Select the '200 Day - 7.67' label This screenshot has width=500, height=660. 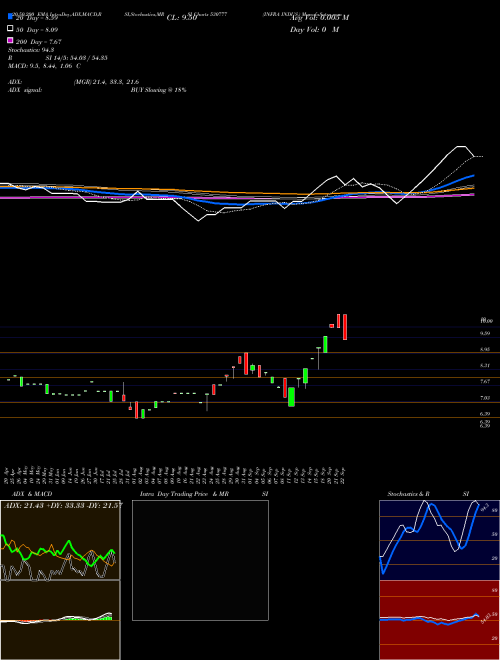tap(39, 42)
